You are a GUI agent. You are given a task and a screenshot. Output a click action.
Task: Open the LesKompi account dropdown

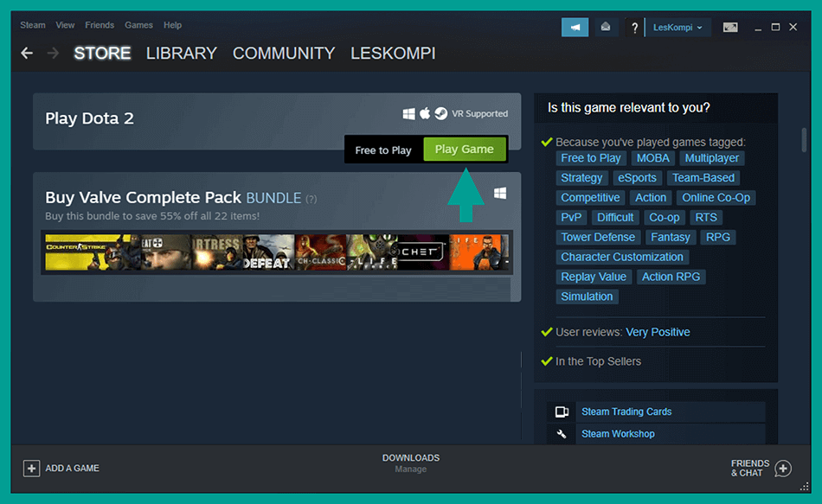click(x=678, y=28)
